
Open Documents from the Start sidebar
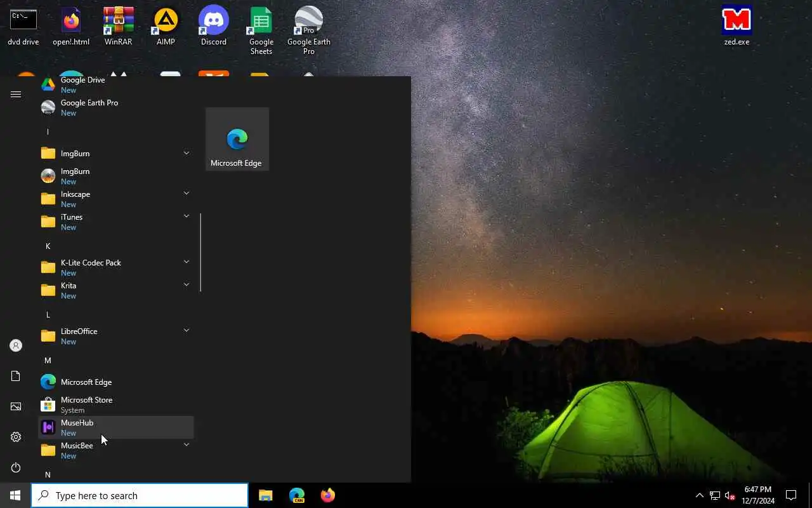(x=16, y=376)
